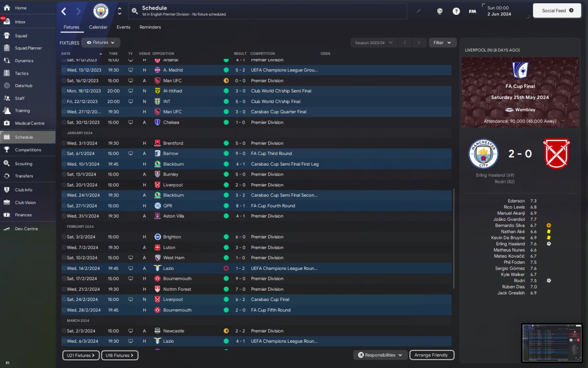
Task: Toggle the selection circle for Lazio 14/2/2024
Action: coord(64,268)
